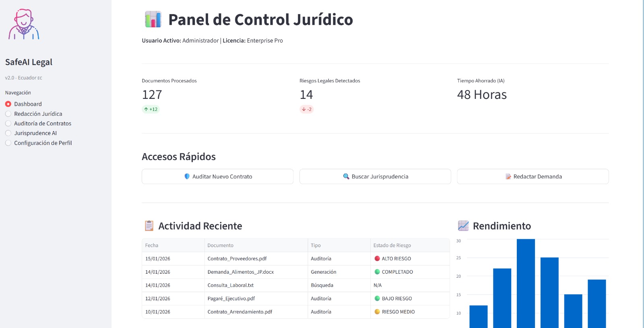The image size is (644, 328).
Task: Click the Pagaré_Ejecutivo.pdf cell
Action: pyautogui.click(x=256, y=298)
